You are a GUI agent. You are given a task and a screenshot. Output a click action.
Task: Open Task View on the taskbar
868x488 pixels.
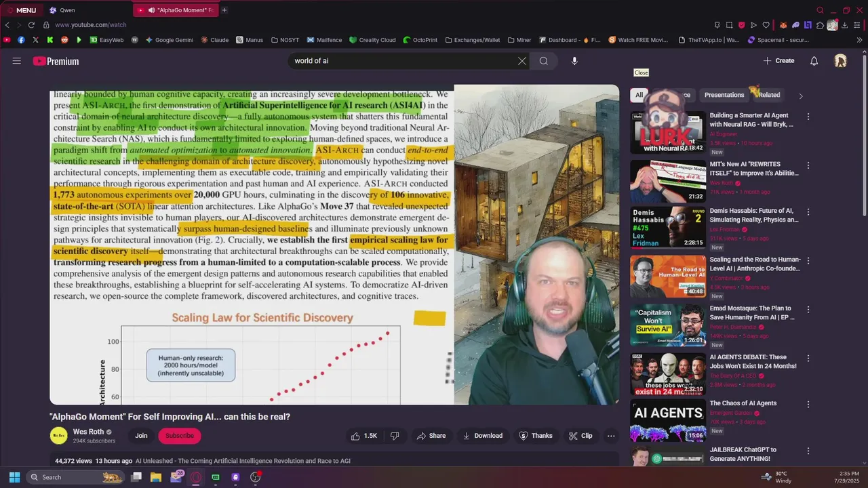[136, 477]
